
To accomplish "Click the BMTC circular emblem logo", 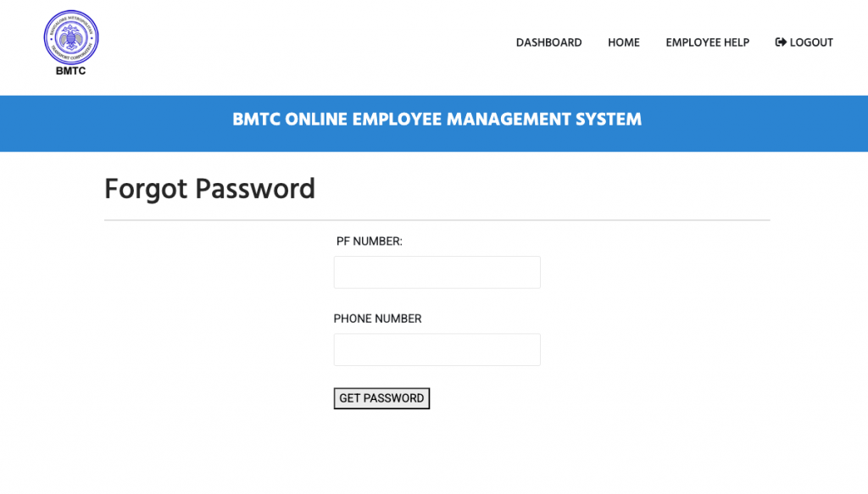I will [71, 36].
